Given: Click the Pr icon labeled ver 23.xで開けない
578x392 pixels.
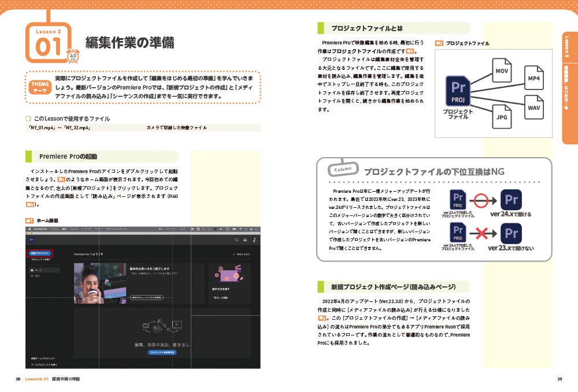Looking at the screenshot, I should tap(511, 233).
